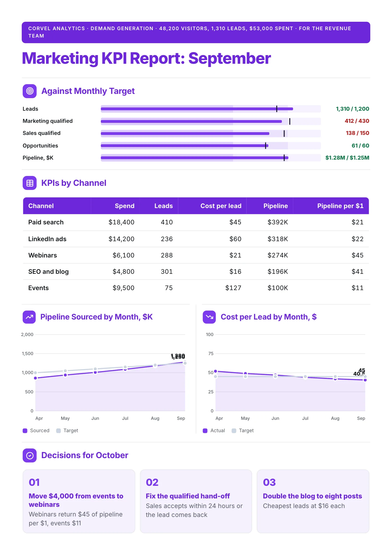Select the LinkedIn ads row label
The width and height of the screenshot is (392, 555).
click(47, 239)
